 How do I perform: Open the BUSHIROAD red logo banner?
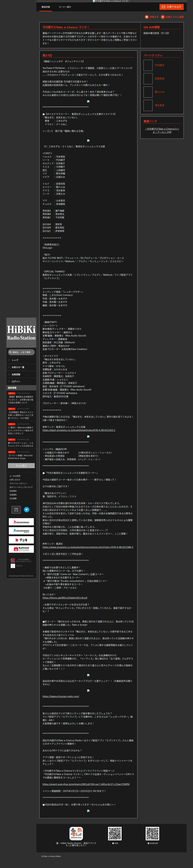coord(21,522)
